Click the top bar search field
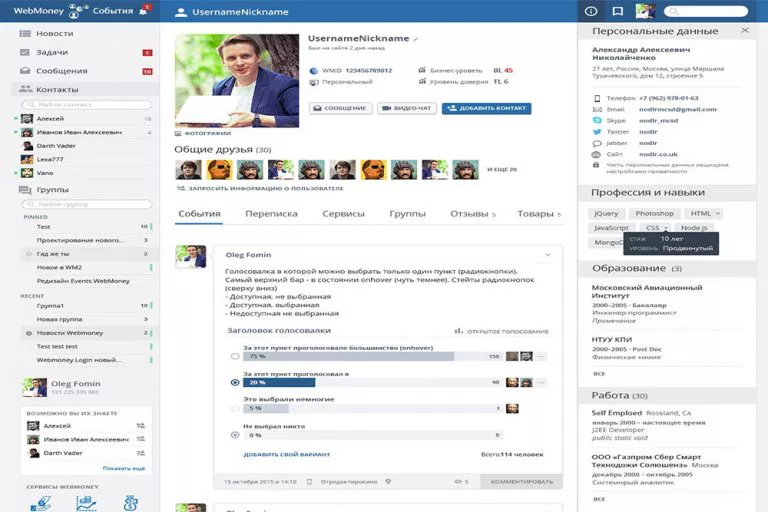768x512 pixels. (706, 11)
